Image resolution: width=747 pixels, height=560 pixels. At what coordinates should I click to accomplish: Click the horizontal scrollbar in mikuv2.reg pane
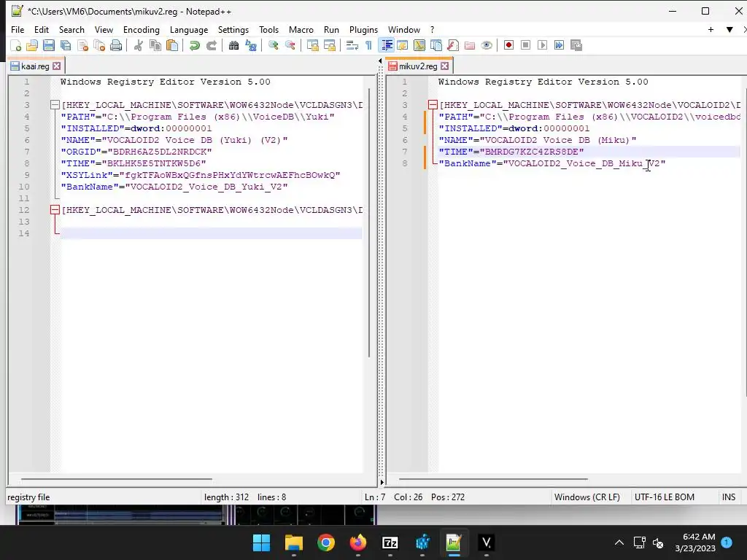pos(493,479)
